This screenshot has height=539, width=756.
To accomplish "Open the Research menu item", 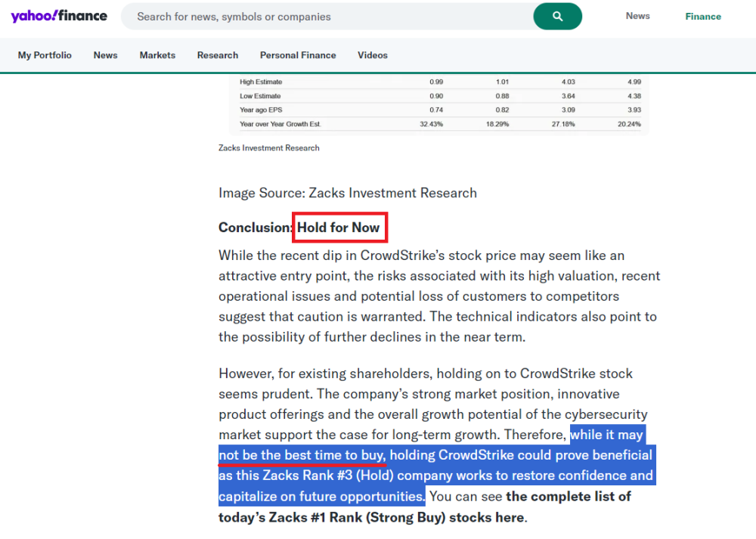I will [x=218, y=55].
